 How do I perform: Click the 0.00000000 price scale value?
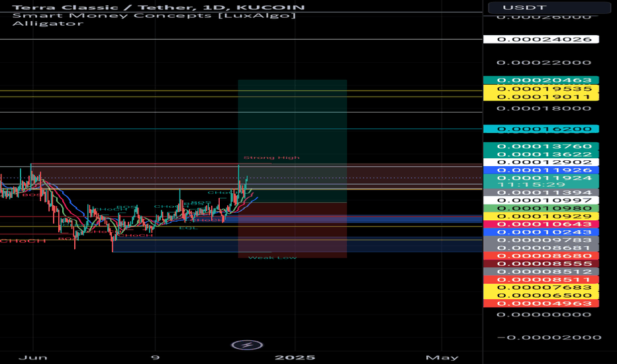click(x=544, y=314)
